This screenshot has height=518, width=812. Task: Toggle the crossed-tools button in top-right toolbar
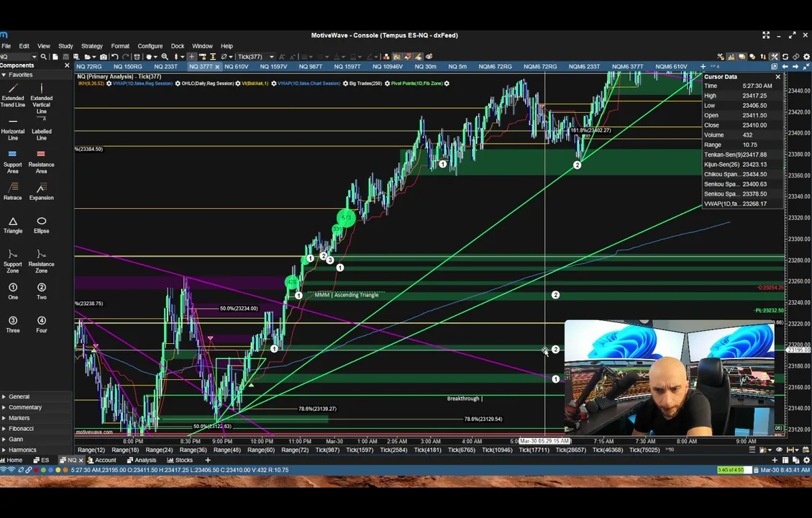tap(774, 56)
